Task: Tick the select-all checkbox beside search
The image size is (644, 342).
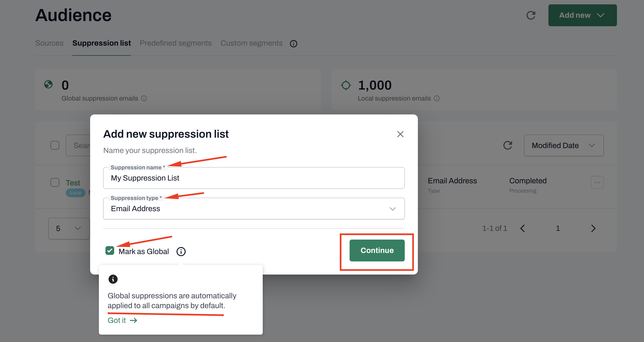Action: pos(55,145)
